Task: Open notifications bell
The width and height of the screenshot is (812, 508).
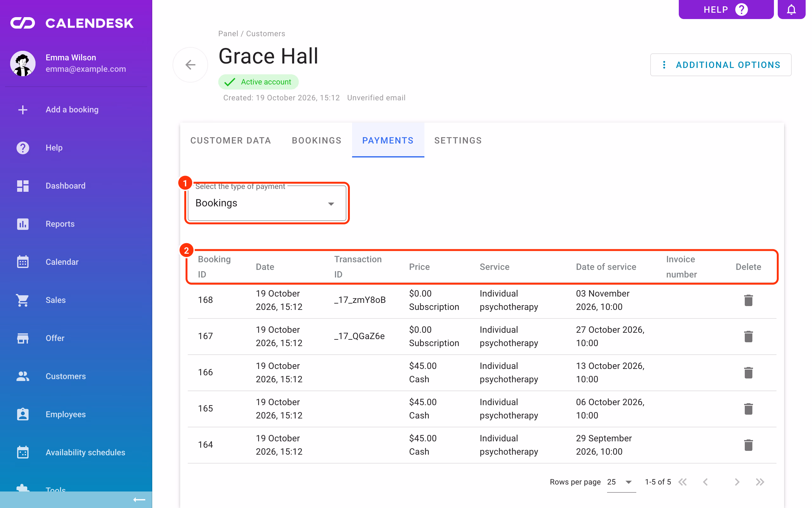Action: (x=791, y=10)
